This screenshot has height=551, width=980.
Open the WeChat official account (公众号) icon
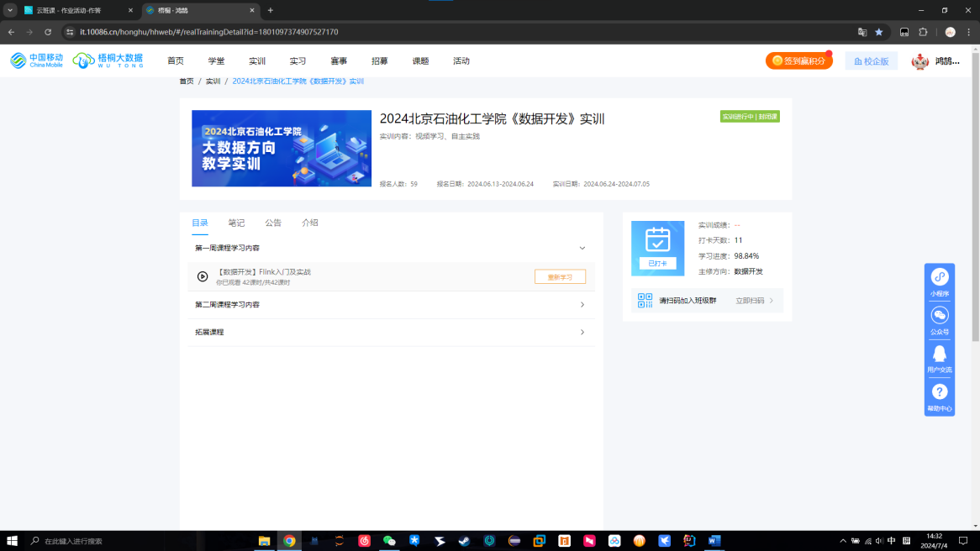pyautogui.click(x=940, y=316)
